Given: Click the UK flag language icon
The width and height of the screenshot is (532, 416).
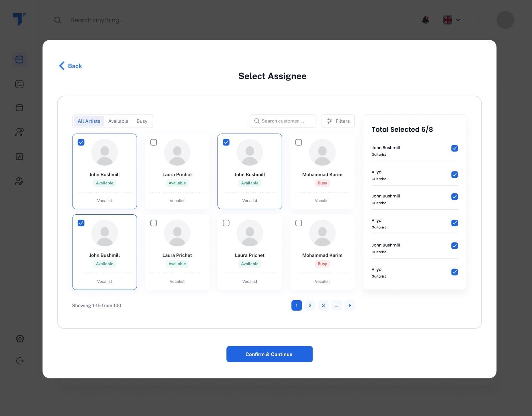Looking at the screenshot, I should click(x=448, y=20).
